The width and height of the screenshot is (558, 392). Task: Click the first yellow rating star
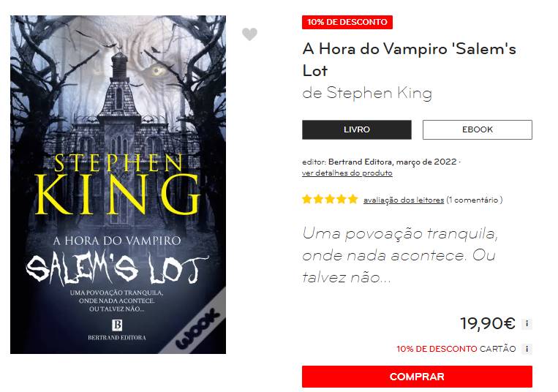coord(306,199)
